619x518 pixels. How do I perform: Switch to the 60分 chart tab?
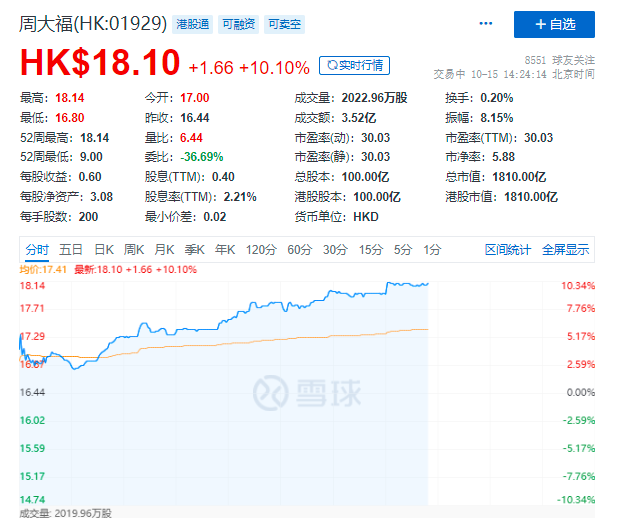tap(300, 250)
